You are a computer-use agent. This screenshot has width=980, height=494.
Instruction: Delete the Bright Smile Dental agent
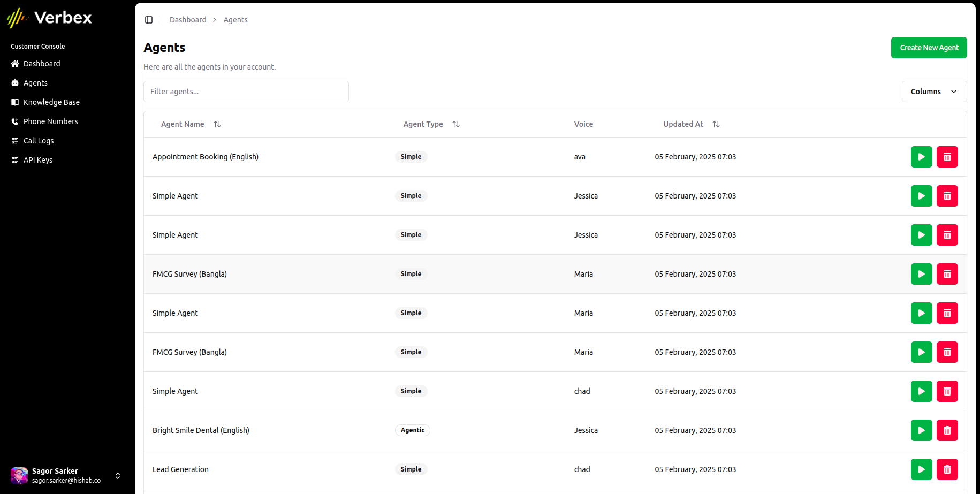[947, 430]
